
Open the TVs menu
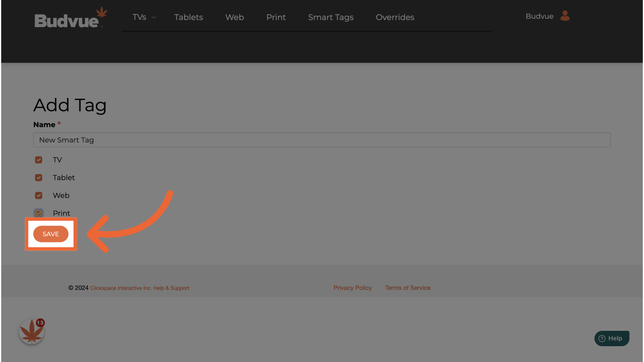coord(139,17)
